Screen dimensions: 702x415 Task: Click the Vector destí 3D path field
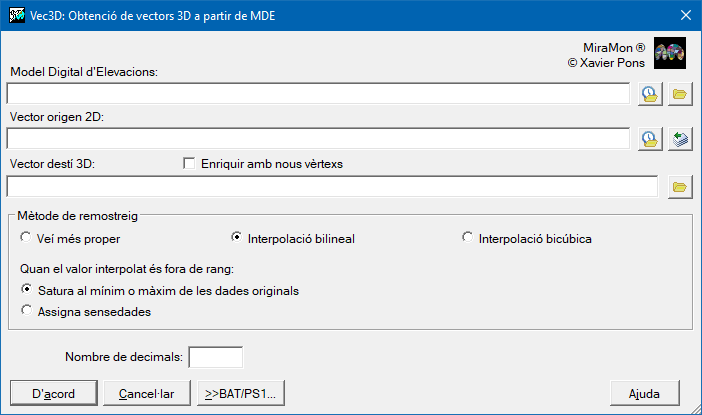[x=331, y=187]
